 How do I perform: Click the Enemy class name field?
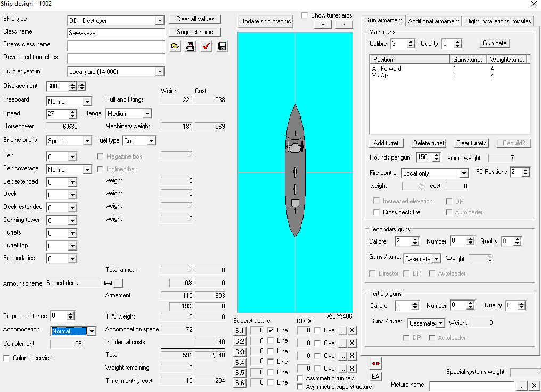click(116, 46)
